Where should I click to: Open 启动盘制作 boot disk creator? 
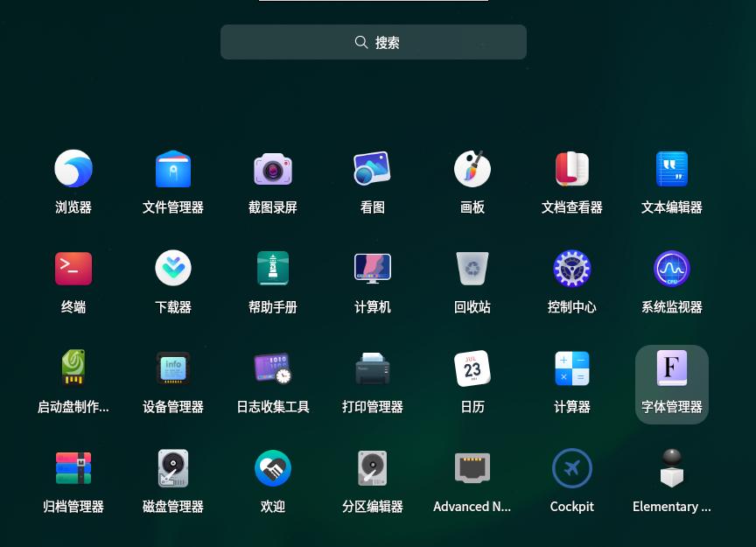coord(73,368)
